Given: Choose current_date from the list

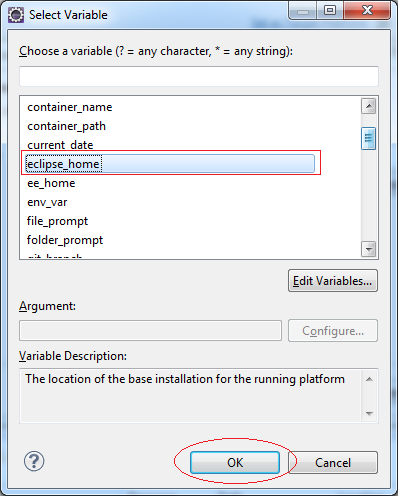Looking at the screenshot, I should pyautogui.click(x=60, y=145).
